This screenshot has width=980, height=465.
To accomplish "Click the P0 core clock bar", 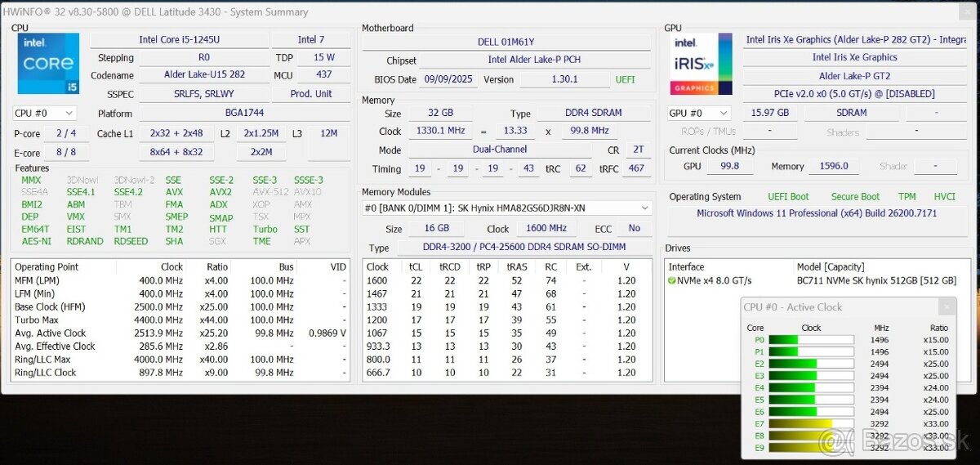I will [x=811, y=340].
